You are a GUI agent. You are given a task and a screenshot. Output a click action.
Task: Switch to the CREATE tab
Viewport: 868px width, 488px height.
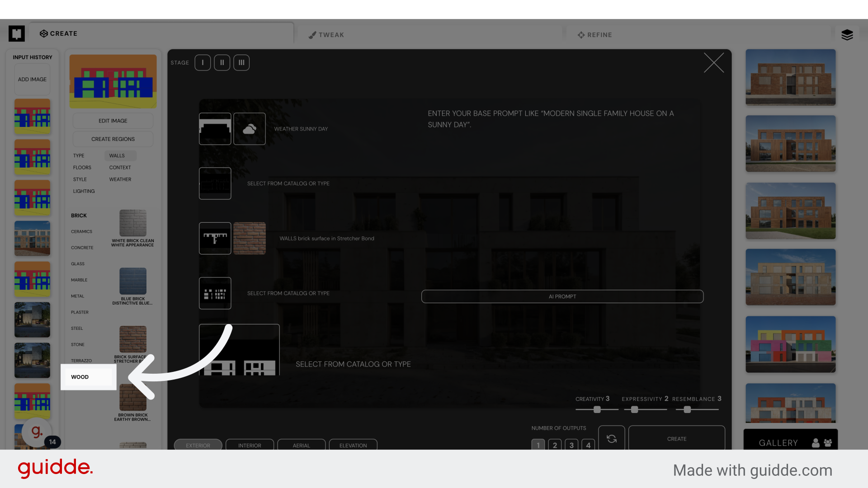click(x=59, y=33)
